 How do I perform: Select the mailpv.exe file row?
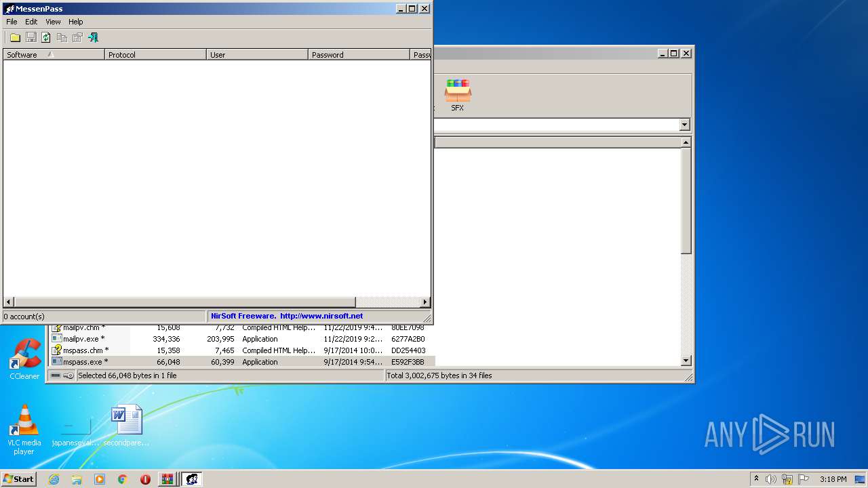click(x=243, y=339)
